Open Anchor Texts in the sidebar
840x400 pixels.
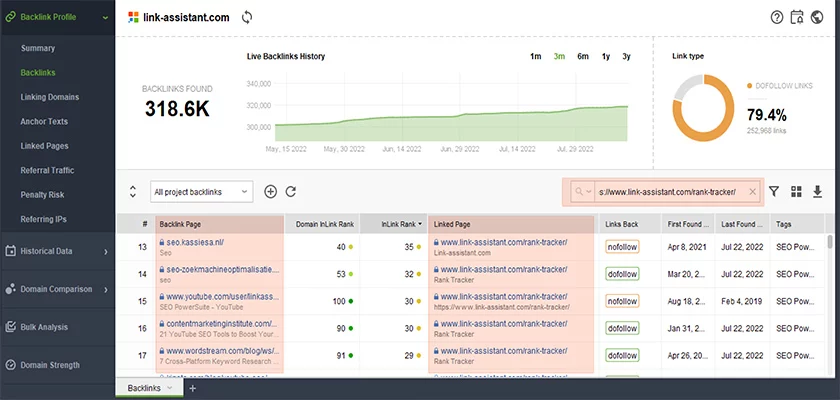click(44, 122)
